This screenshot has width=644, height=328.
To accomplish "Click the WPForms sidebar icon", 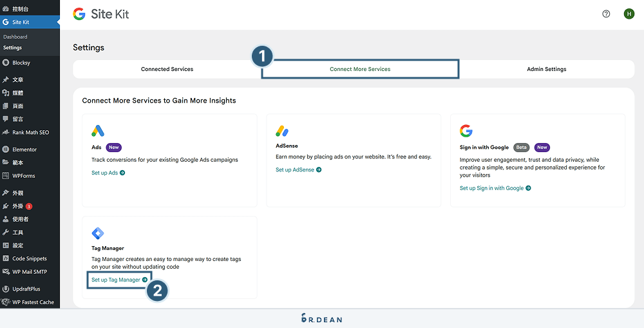I will [6, 176].
